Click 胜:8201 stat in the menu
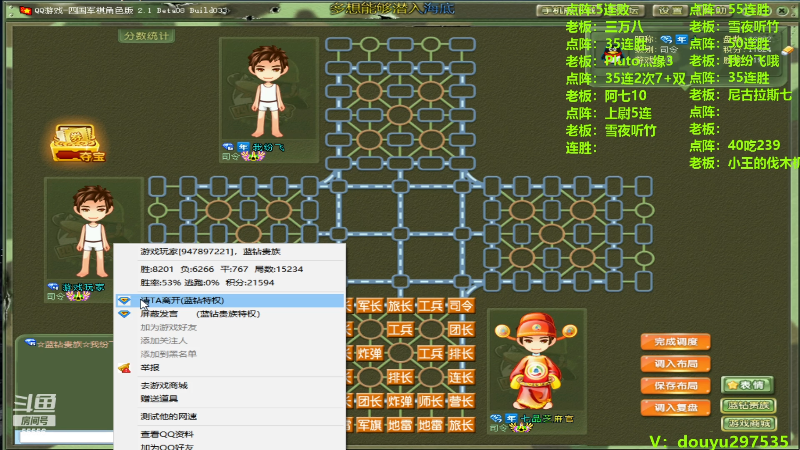Image resolution: width=800 pixels, height=450 pixels. pos(157,269)
